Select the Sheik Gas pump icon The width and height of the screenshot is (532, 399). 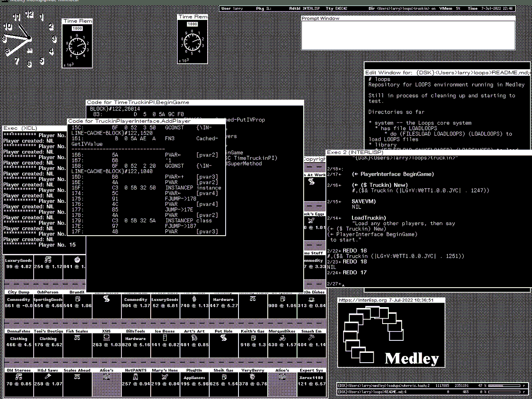click(223, 376)
